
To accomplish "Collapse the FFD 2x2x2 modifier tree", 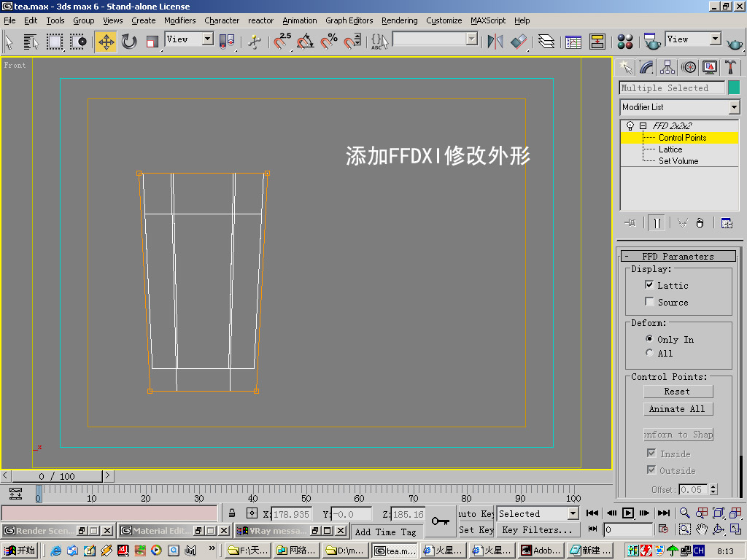I will click(643, 125).
